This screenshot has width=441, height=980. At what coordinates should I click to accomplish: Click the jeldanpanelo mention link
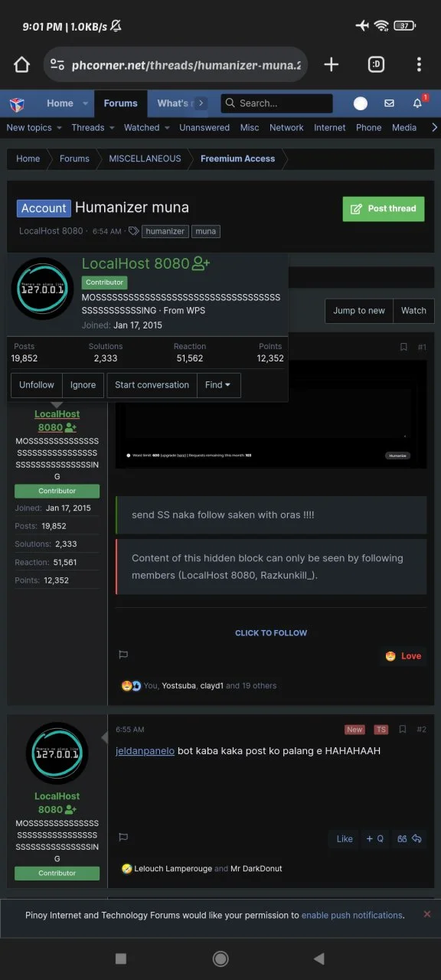145,751
